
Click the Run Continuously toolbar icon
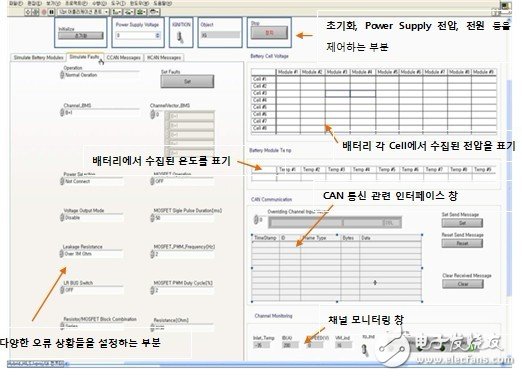point(36,12)
